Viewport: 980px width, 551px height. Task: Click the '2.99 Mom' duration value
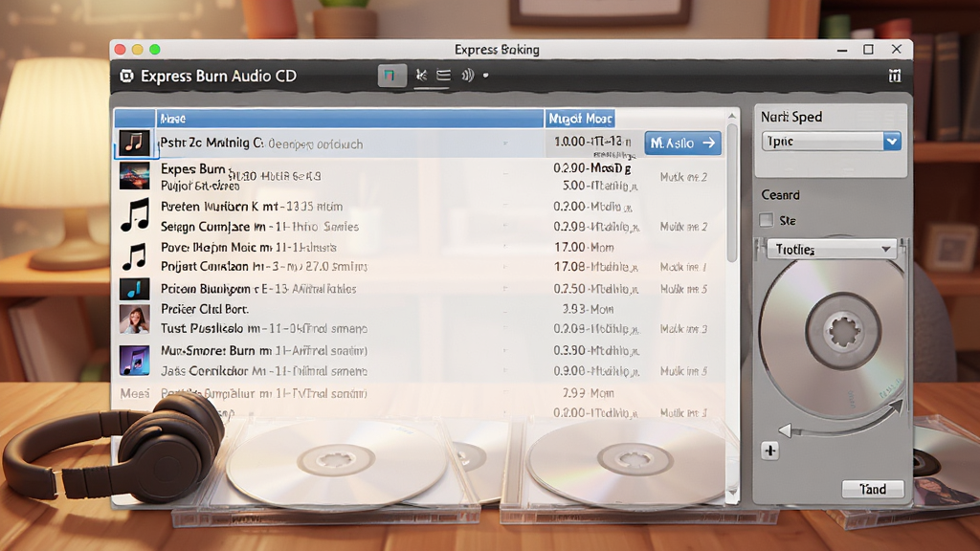(588, 393)
